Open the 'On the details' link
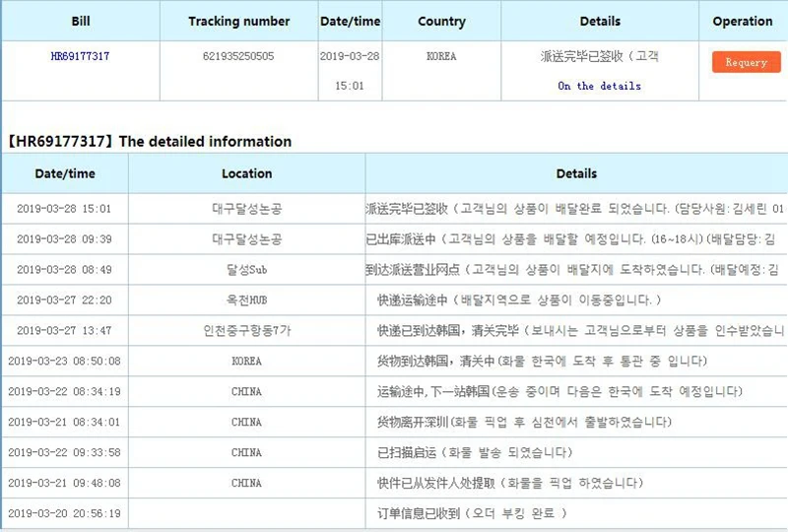The height and width of the screenshot is (532, 788). click(x=600, y=86)
